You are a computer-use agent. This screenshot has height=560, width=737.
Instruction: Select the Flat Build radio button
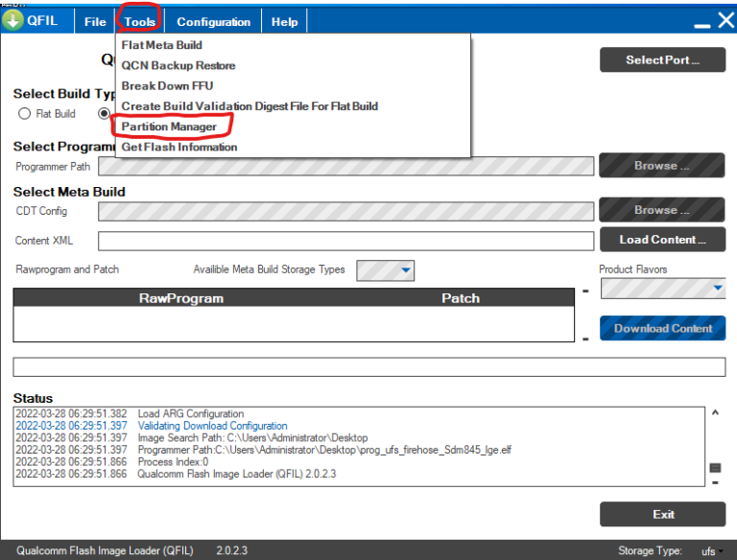click(x=25, y=113)
